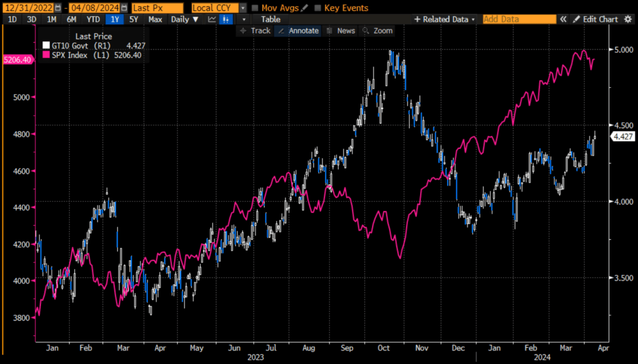
Task: Select the line chart type icon
Action: pyautogui.click(x=212, y=19)
